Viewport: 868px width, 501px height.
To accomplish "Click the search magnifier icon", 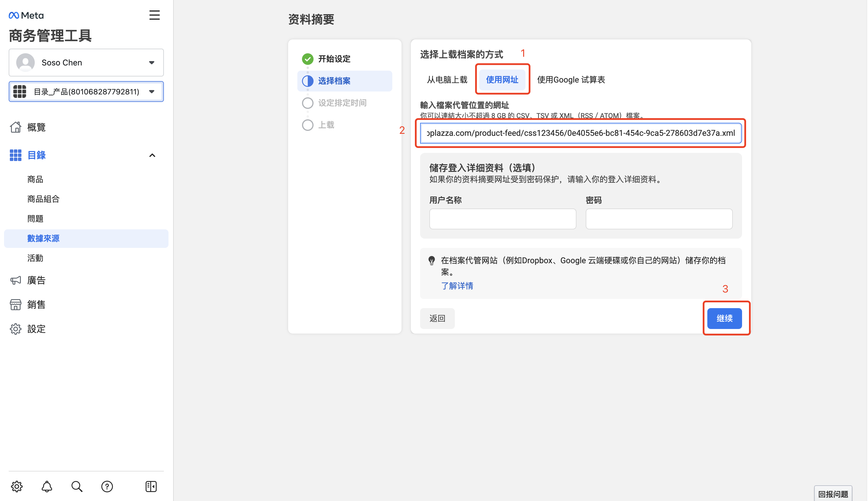I will 77,486.
